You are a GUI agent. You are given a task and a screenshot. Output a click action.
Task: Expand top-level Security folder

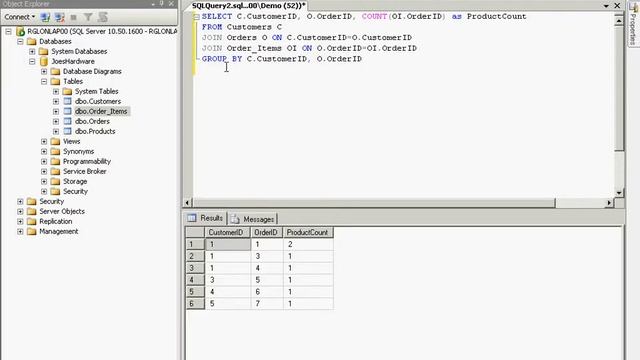click(x=20, y=202)
